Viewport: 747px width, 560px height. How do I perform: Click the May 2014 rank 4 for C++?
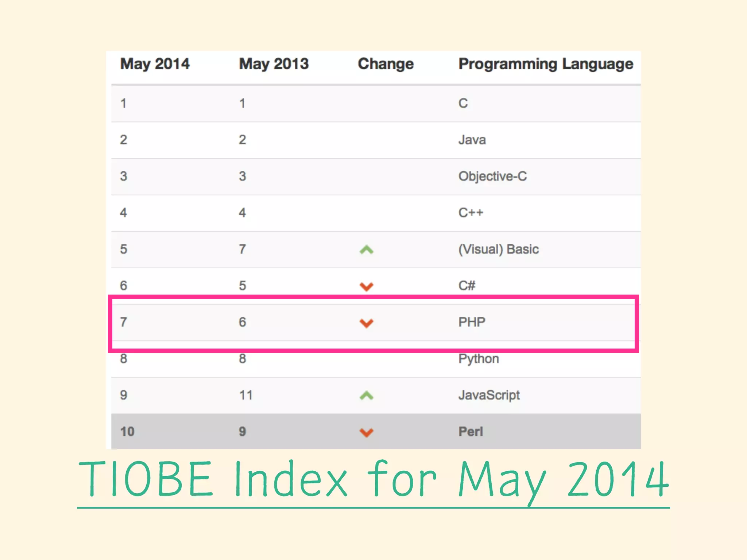[124, 213]
